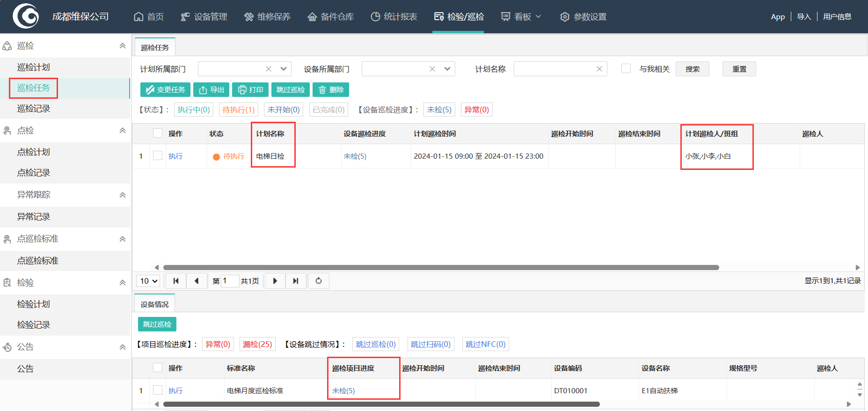
Task: Click the 首页 home icon
Action: [139, 17]
